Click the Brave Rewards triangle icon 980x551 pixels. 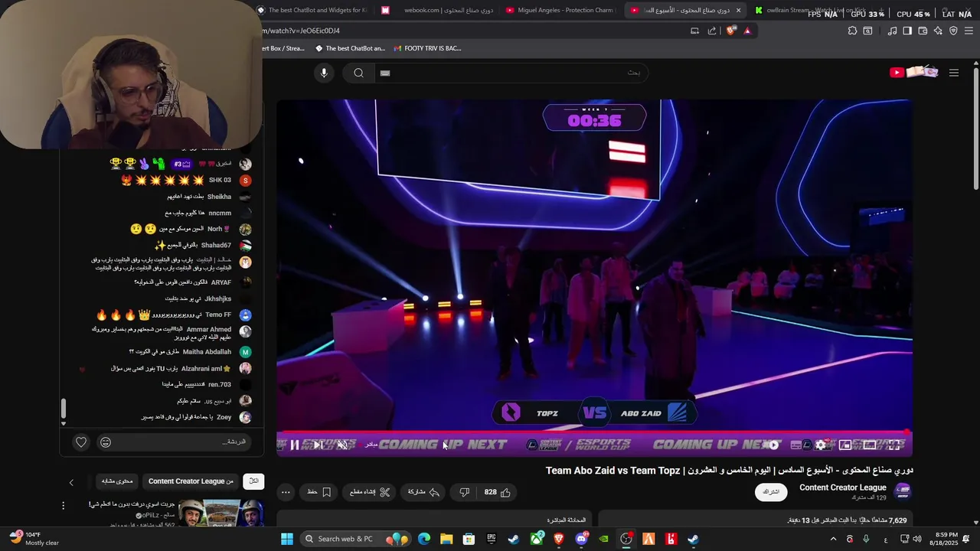(x=747, y=31)
